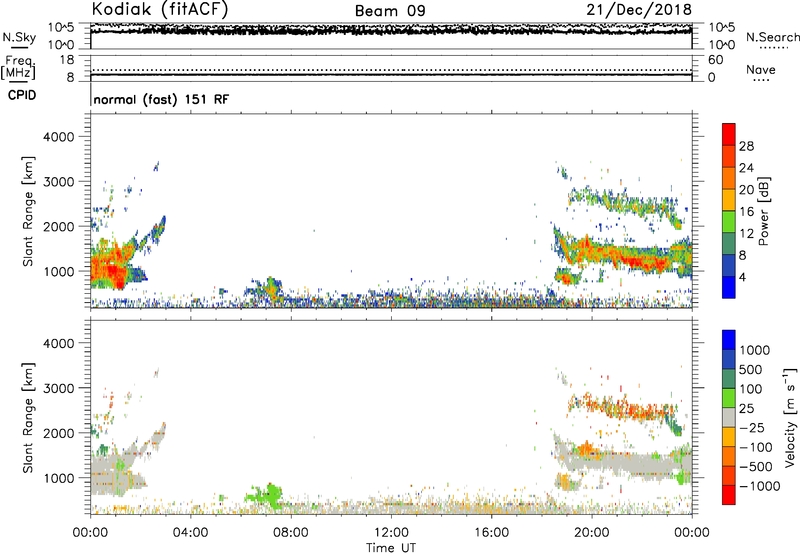Click the 'Nave' legend label
The image size is (800, 554).
761,69
